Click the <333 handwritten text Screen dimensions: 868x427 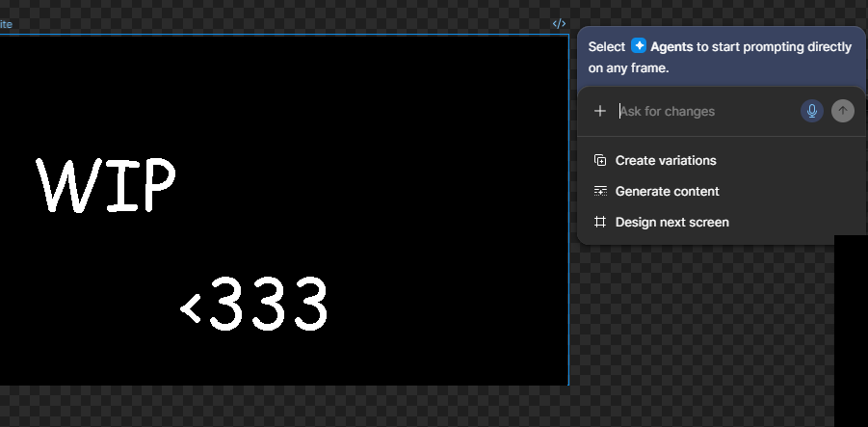tap(254, 304)
